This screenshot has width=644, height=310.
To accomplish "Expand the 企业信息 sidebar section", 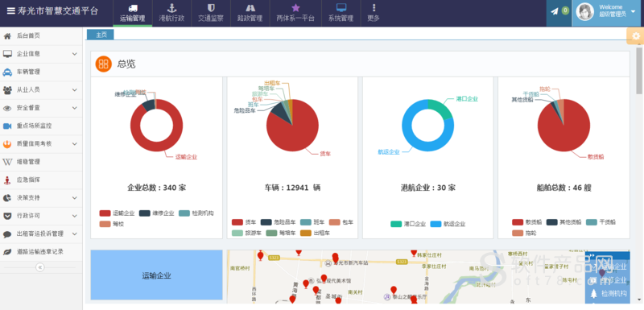I will click(41, 54).
